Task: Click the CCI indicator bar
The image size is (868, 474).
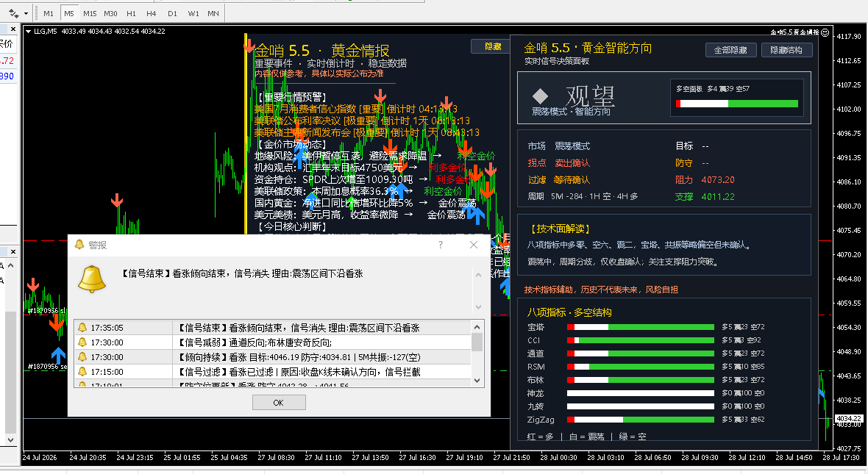Action: 641,340
